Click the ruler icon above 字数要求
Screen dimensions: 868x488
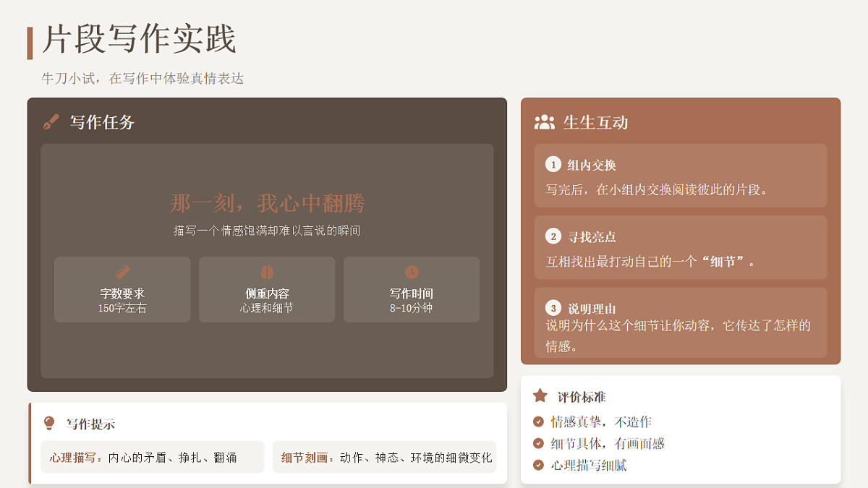pos(122,273)
